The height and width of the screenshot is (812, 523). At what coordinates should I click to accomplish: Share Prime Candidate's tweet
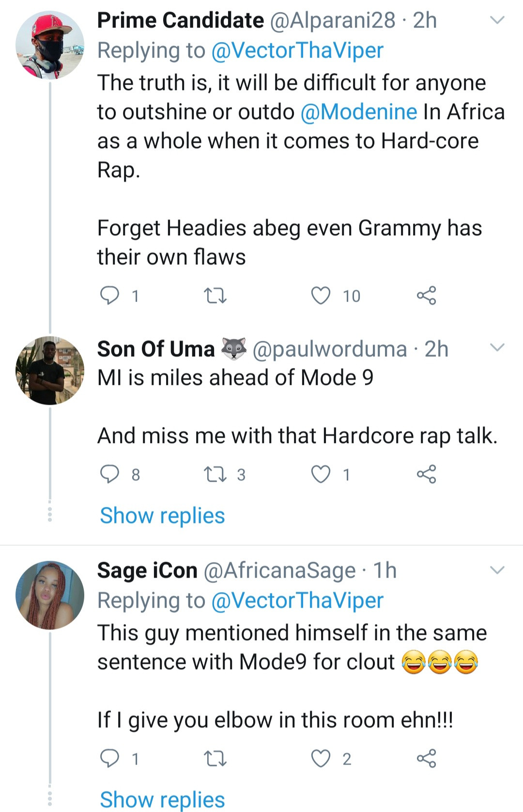pyautogui.click(x=426, y=295)
